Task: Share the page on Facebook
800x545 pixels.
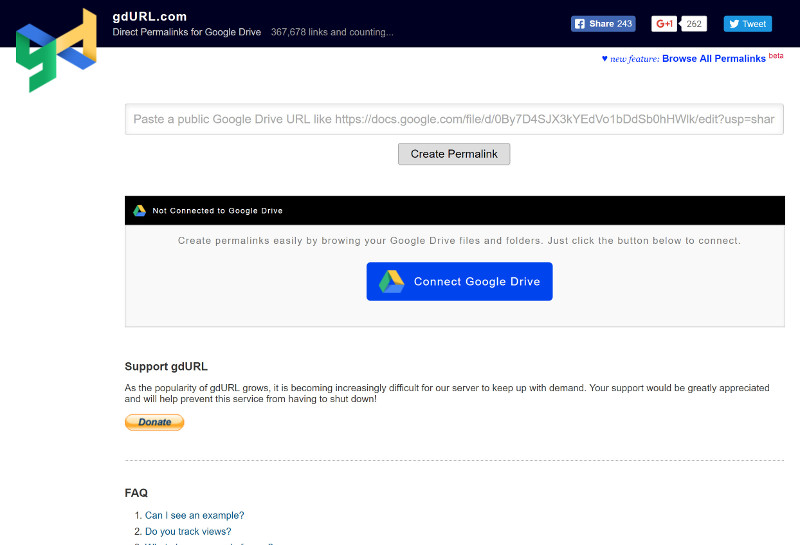Action: (603, 23)
